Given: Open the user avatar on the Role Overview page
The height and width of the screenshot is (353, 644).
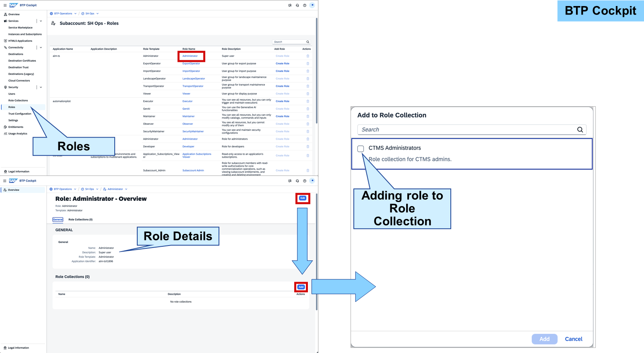Looking at the screenshot, I should (312, 181).
